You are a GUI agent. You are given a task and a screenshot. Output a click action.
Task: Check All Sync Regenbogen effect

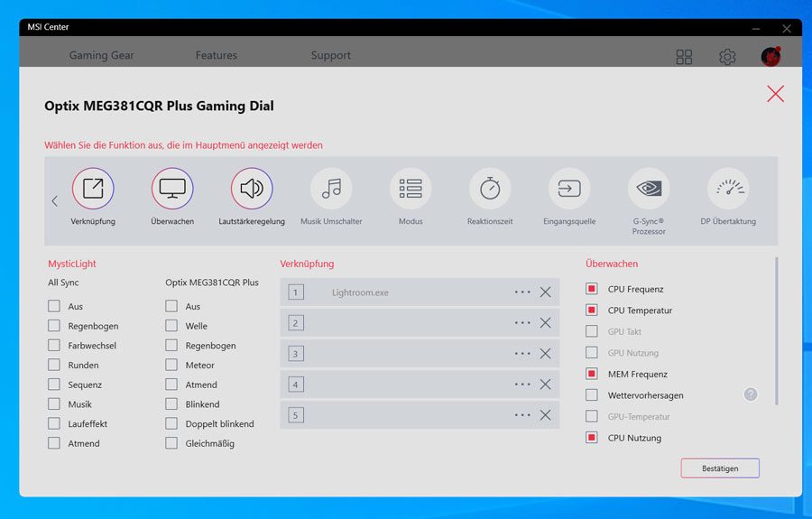click(x=54, y=325)
